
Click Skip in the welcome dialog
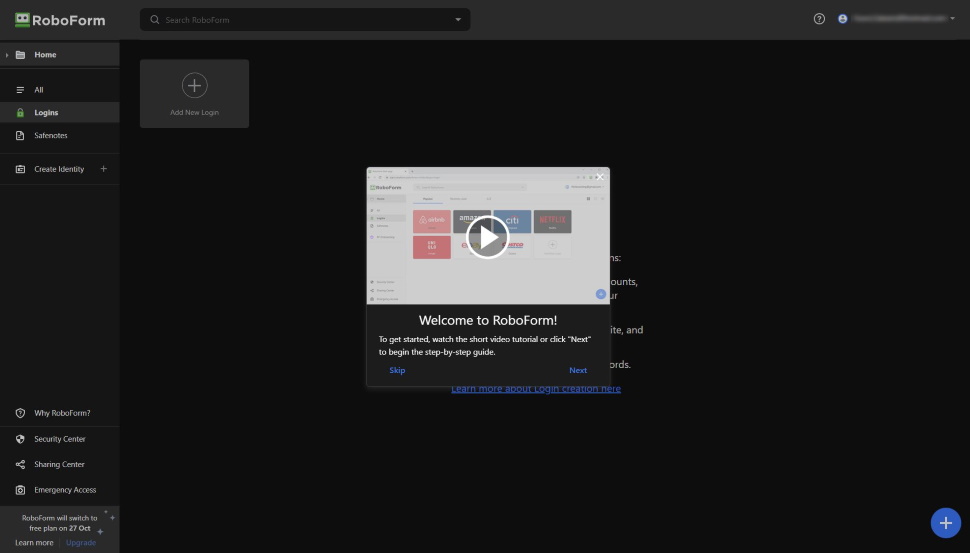pos(397,371)
